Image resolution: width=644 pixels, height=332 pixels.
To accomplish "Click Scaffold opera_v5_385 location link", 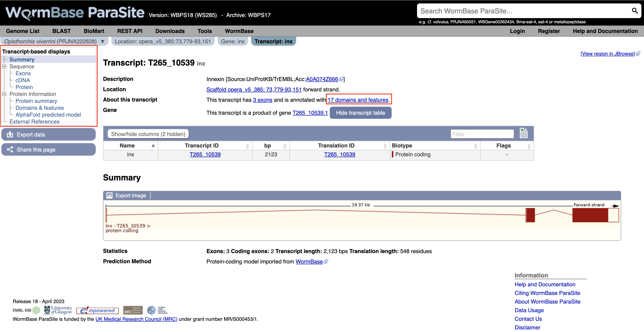I will 254,89.
